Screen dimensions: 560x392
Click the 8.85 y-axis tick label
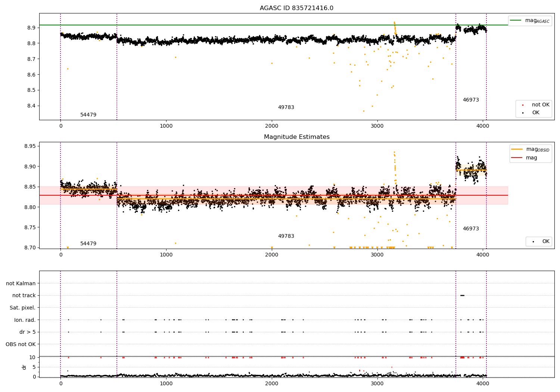29,187
